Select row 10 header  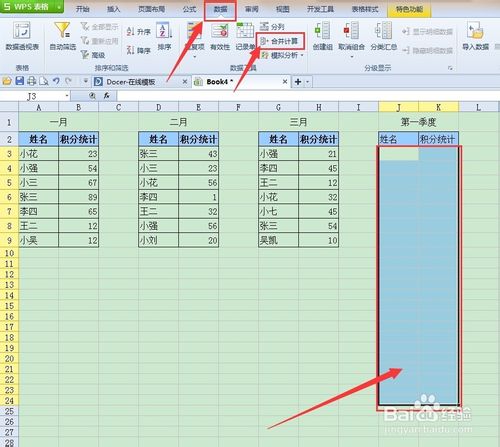pyautogui.click(x=9, y=253)
